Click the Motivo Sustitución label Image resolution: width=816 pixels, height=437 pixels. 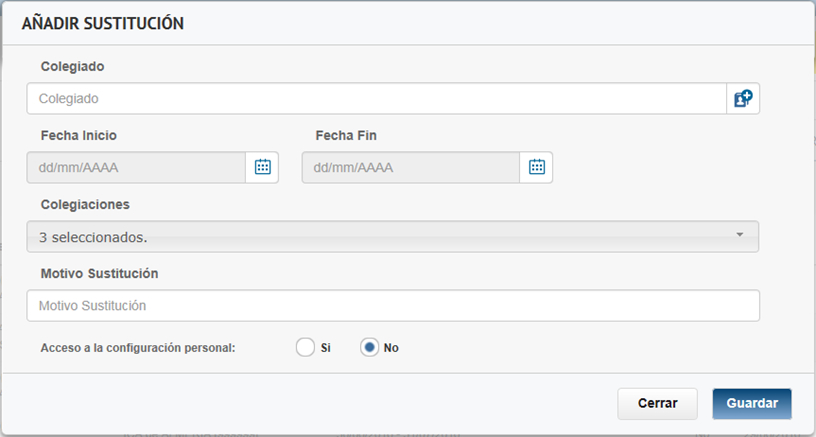pyautogui.click(x=100, y=273)
